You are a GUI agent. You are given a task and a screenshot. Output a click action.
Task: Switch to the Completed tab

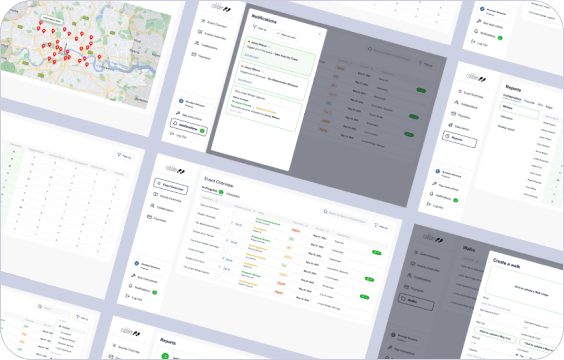pos(233,195)
